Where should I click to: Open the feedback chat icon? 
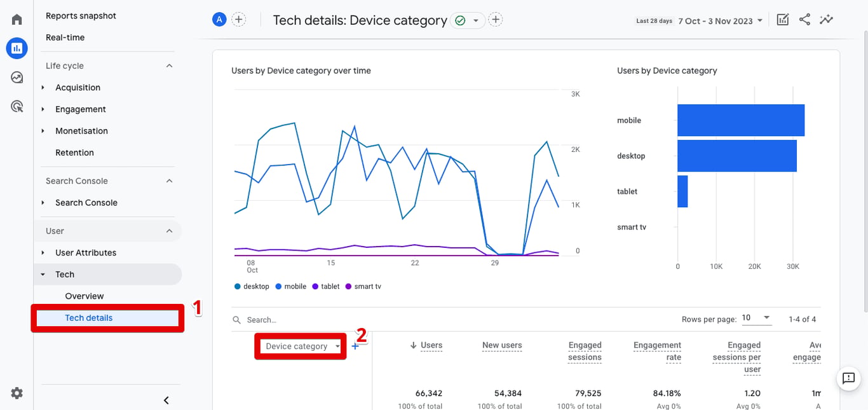coord(848,378)
